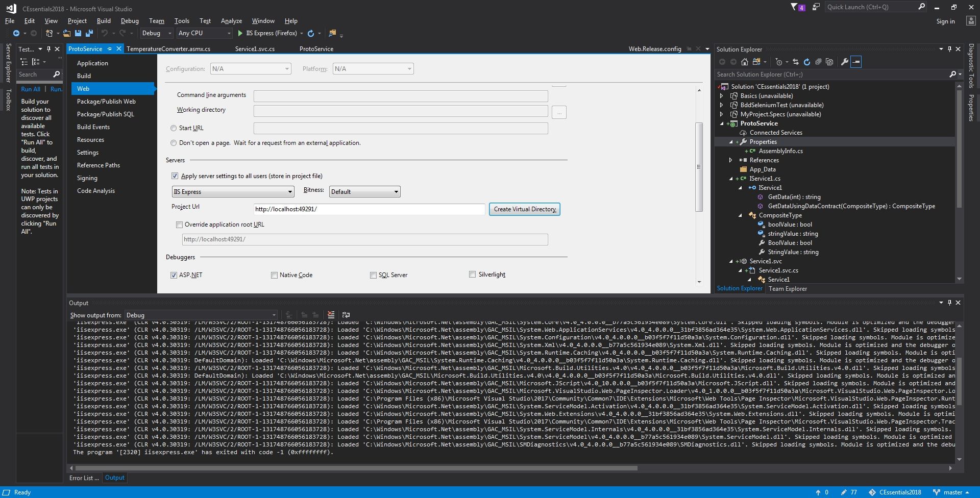
Task: Switch to Team Explorer pane tab
Action: (x=788, y=289)
